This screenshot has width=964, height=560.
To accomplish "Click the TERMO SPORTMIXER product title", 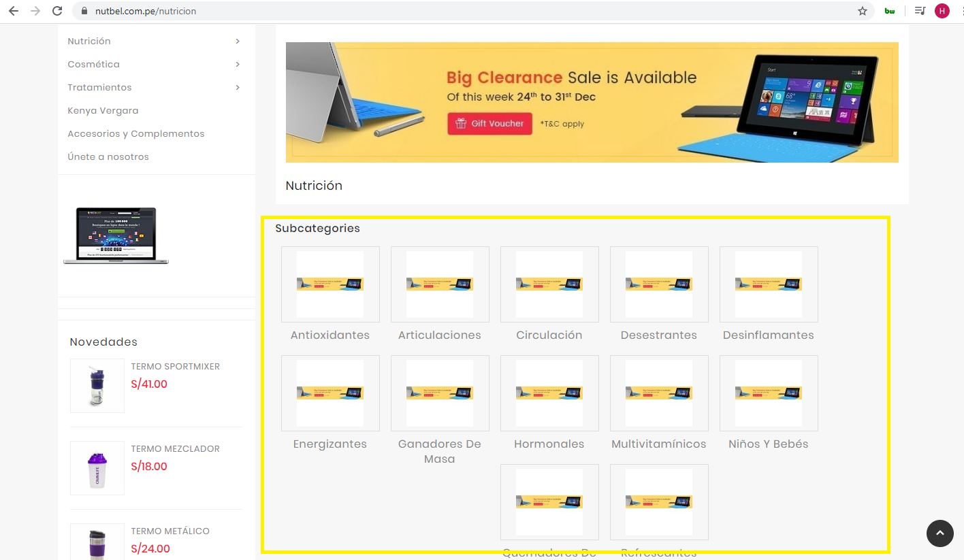I will (x=176, y=366).
